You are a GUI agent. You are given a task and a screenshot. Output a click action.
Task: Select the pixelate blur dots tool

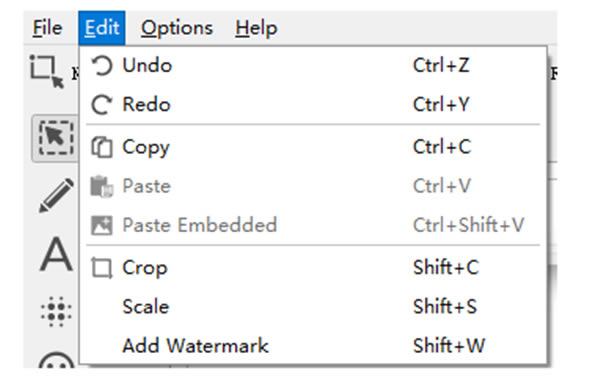[x=56, y=311]
